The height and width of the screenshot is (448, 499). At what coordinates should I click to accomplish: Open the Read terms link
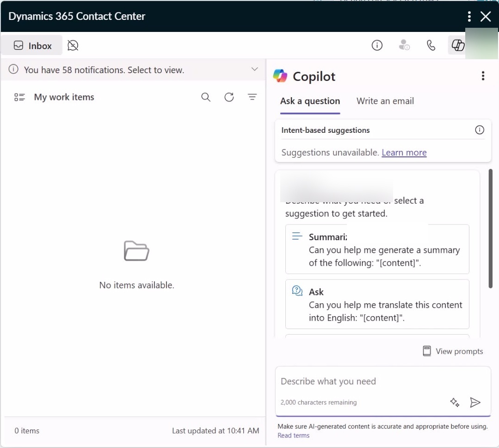[293, 436]
